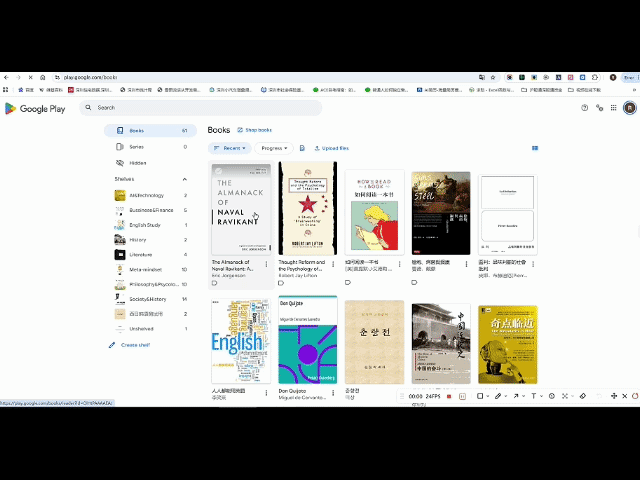
Task: Select Books in the sidebar
Action: point(151,131)
